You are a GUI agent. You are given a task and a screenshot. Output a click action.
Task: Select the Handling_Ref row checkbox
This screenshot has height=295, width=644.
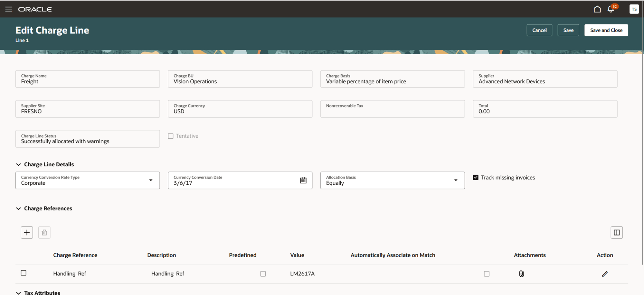click(24, 273)
